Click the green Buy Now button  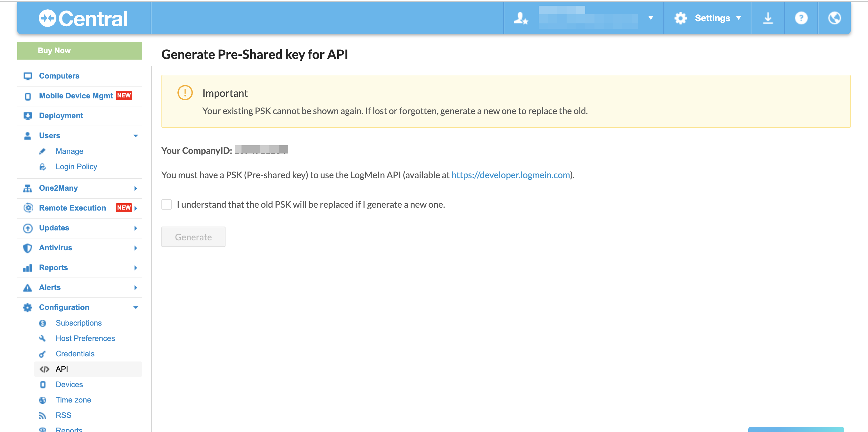tap(79, 51)
